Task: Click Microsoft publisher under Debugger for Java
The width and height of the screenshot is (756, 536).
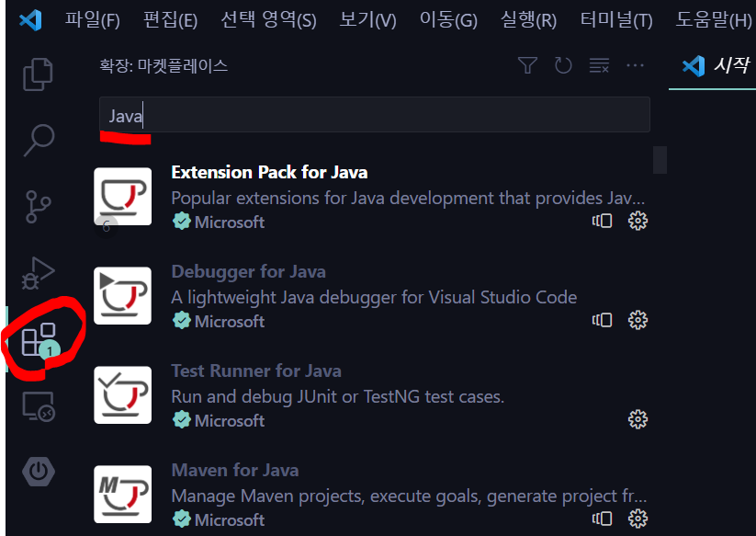Action: point(230,321)
